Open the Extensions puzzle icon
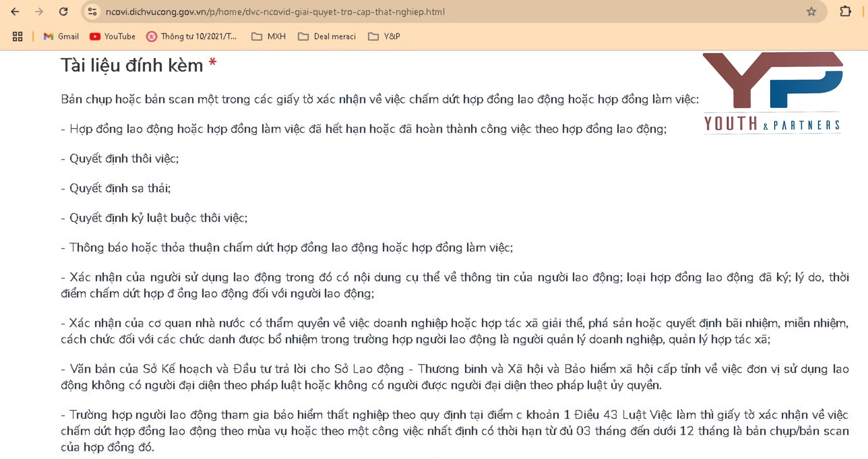 845,12
